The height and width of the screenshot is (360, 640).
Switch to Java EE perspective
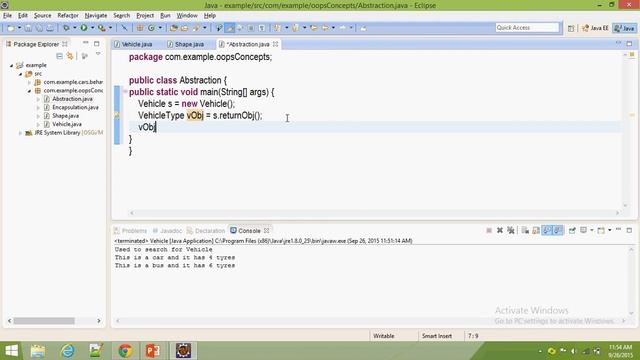pyautogui.click(x=595, y=28)
